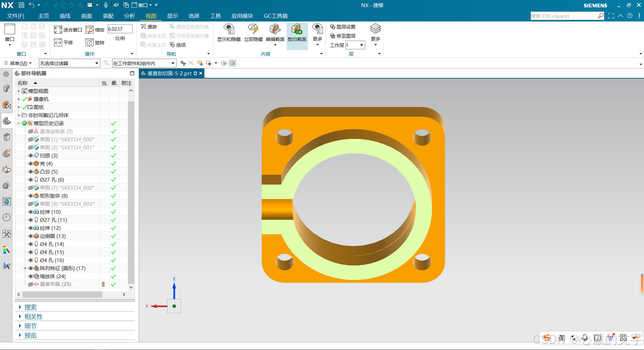Hide the Ø27 孔 (6) feature
The width and height of the screenshot is (644, 350).
click(31, 180)
